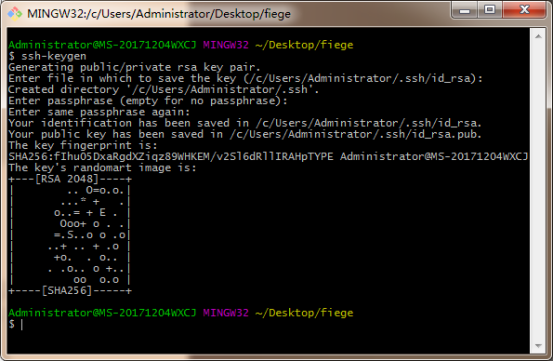Click the Git Bash icon in title bar
This screenshot has height=361, width=554.
15,14
